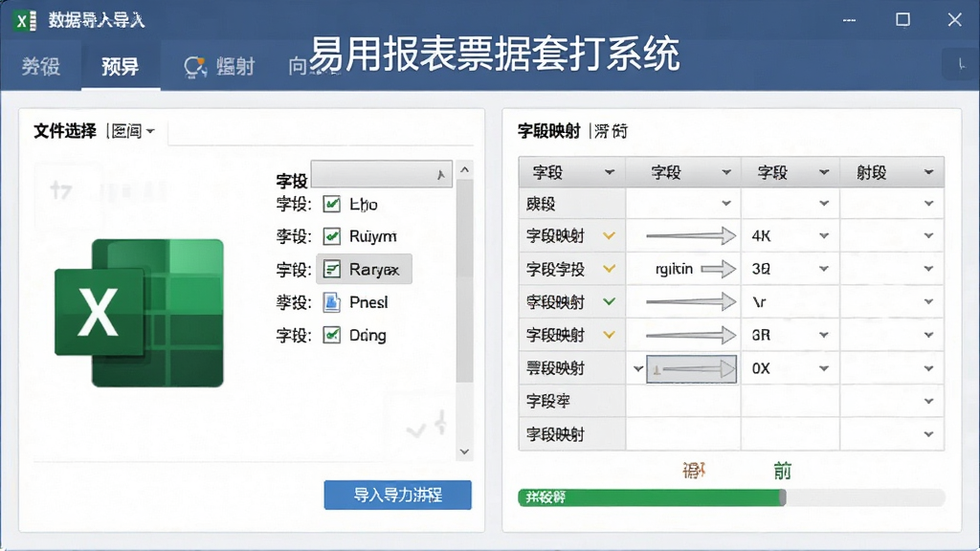Open the 射段 column header dropdown

[x=928, y=172]
